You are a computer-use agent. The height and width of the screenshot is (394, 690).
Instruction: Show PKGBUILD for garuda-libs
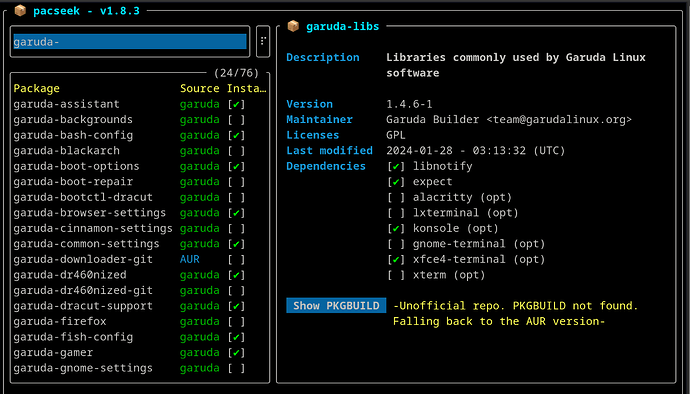point(336,306)
